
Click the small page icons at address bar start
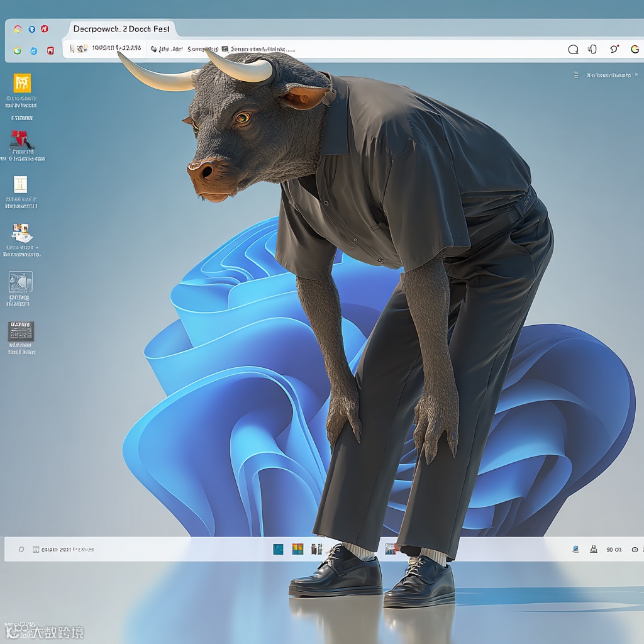79,48
